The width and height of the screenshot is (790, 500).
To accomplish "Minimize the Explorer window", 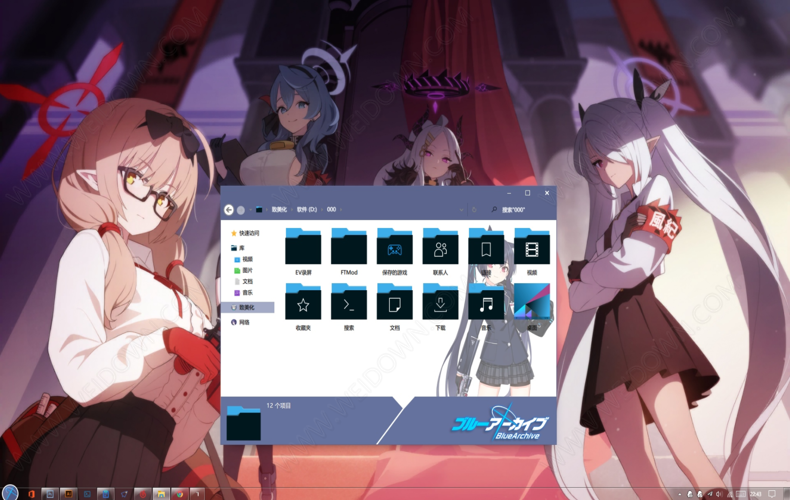I will [509, 193].
